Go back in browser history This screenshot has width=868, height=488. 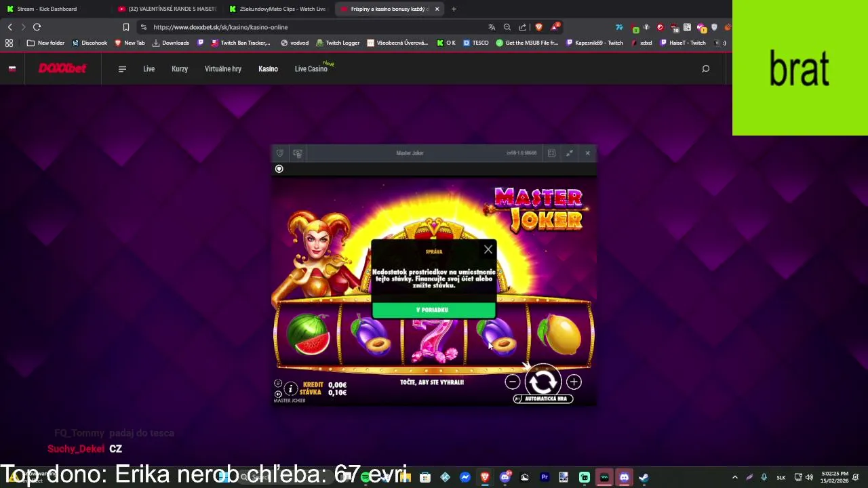click(9, 27)
